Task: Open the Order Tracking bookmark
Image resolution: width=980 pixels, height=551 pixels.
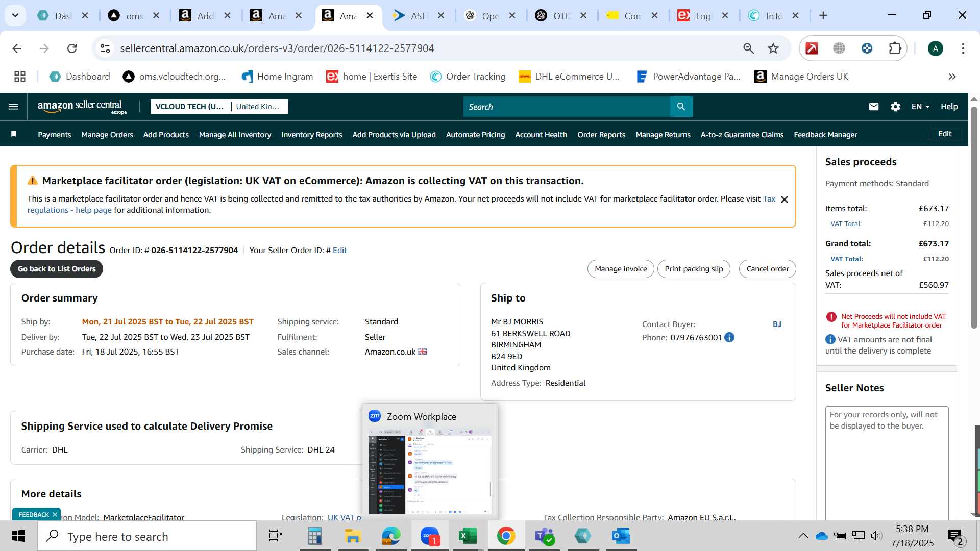Action: point(468,77)
